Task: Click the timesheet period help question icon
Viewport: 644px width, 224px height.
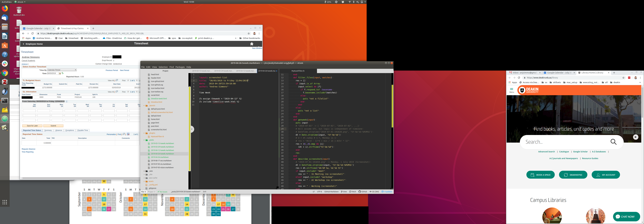Action: pyautogui.click(x=67, y=101)
